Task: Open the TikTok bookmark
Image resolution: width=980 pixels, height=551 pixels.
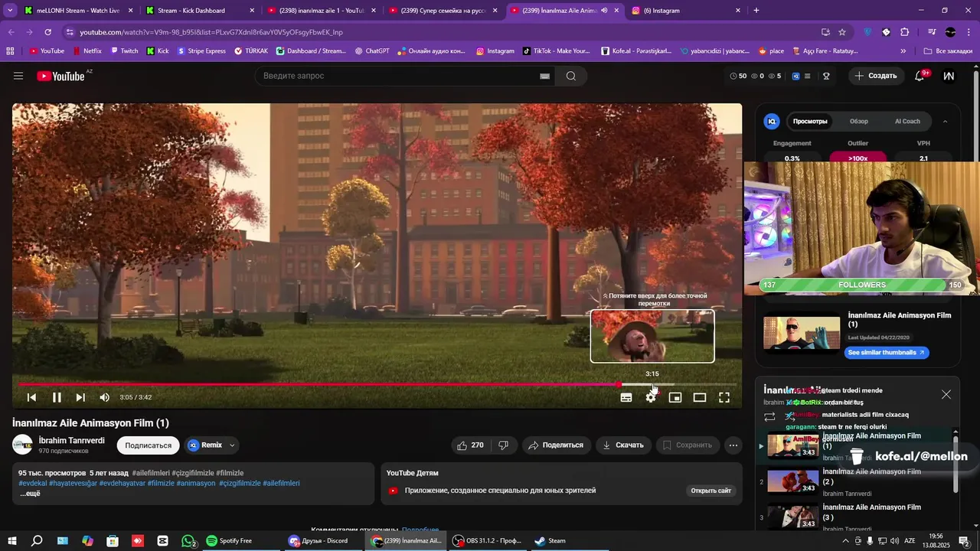Action: [x=556, y=51]
